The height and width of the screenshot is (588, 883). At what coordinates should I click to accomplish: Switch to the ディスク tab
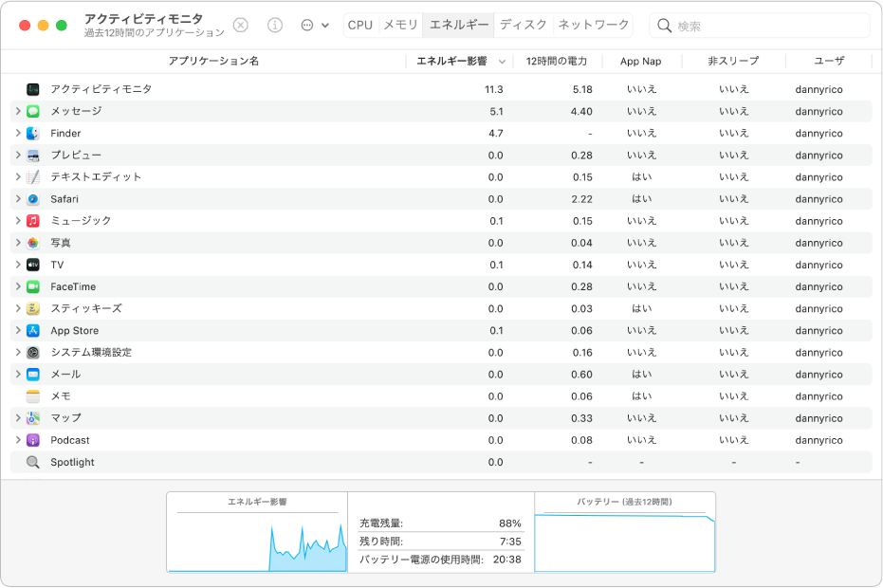(x=524, y=26)
